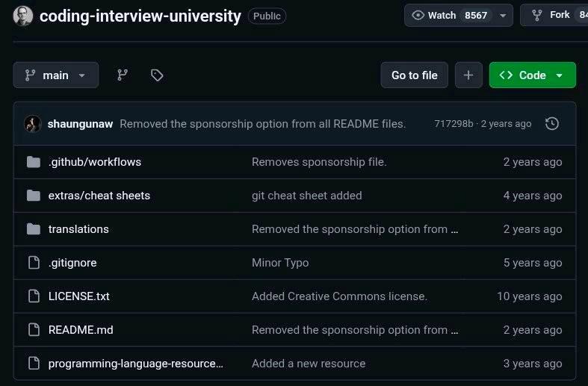Click the coding-interview-university repository name
Viewport: 588px width, 386px height.
coord(140,16)
